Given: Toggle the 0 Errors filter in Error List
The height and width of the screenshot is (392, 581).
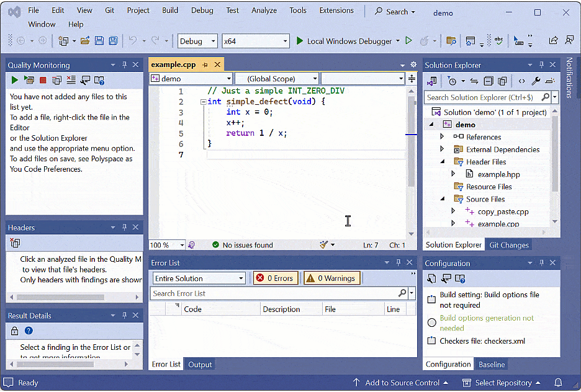Looking at the screenshot, I should pyautogui.click(x=275, y=278).
